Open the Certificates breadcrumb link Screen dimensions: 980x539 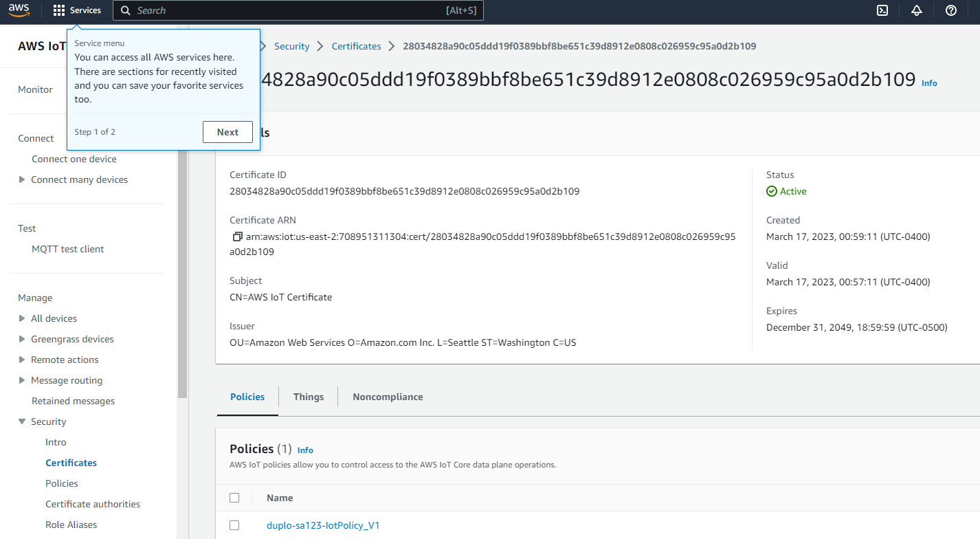pyautogui.click(x=356, y=46)
